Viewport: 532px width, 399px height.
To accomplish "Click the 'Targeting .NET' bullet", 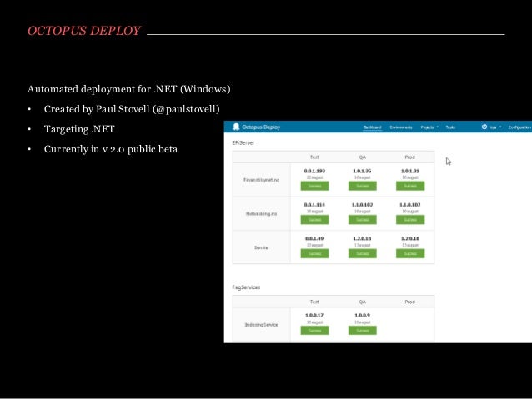I will tap(79, 129).
